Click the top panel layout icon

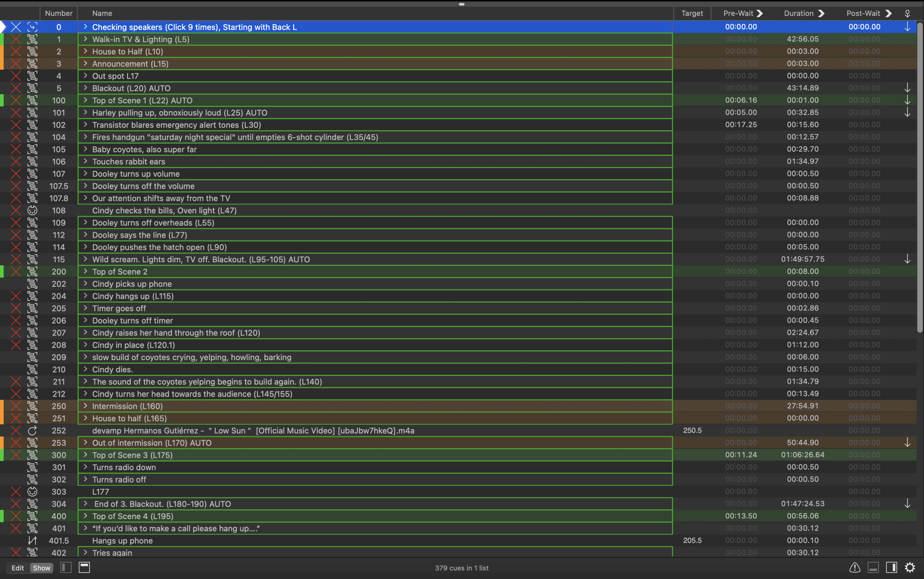pyautogui.click(x=84, y=567)
